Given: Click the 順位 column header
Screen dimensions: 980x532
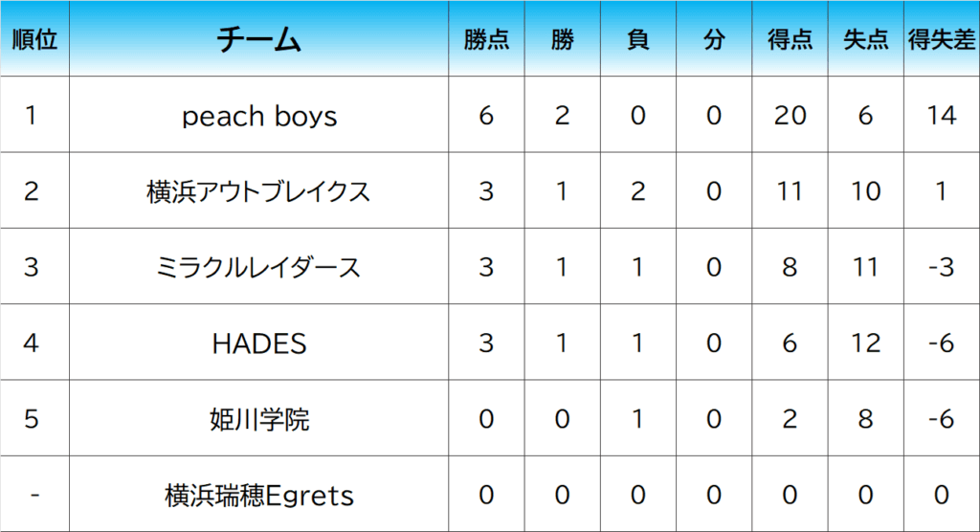Looking at the screenshot, I should point(34,39).
